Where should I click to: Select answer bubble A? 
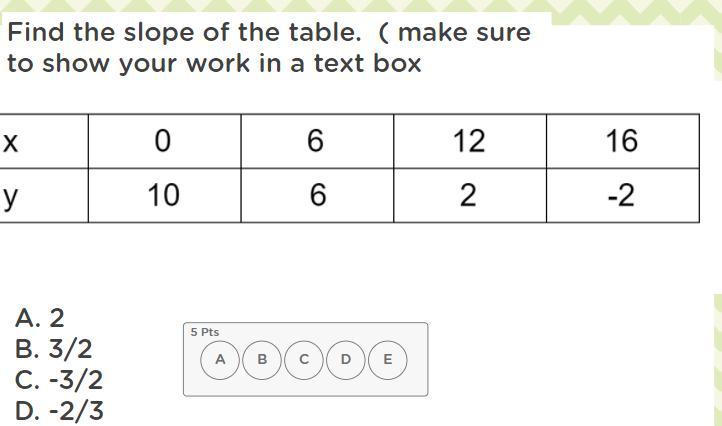point(220,360)
